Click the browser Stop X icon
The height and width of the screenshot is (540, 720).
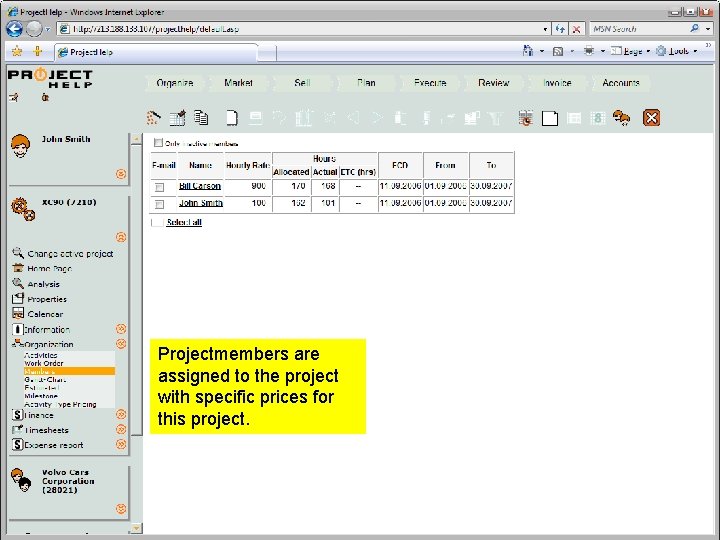(x=576, y=29)
